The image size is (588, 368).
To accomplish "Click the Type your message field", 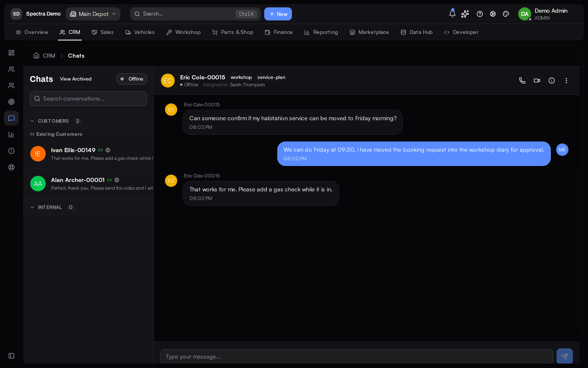I will coord(357,357).
